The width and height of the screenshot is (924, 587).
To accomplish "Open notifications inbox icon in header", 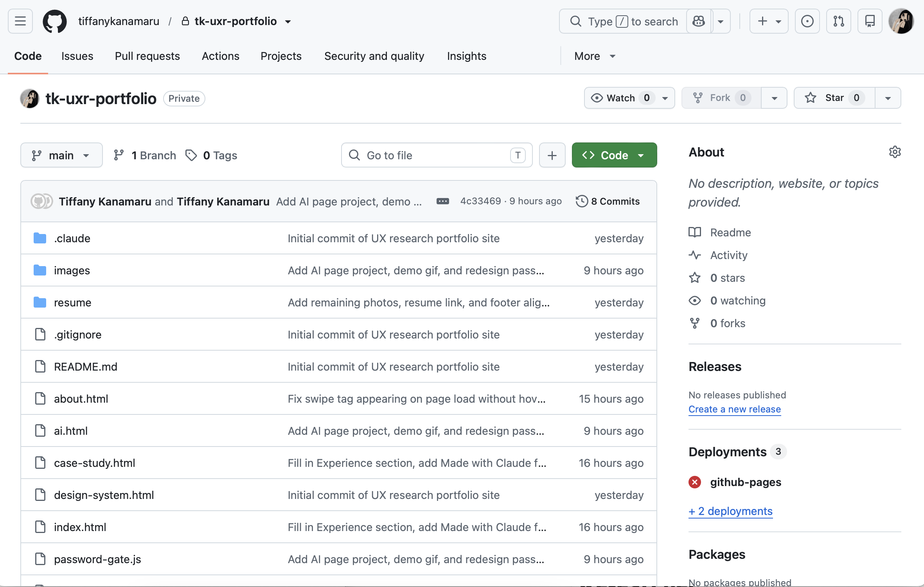I will (870, 21).
